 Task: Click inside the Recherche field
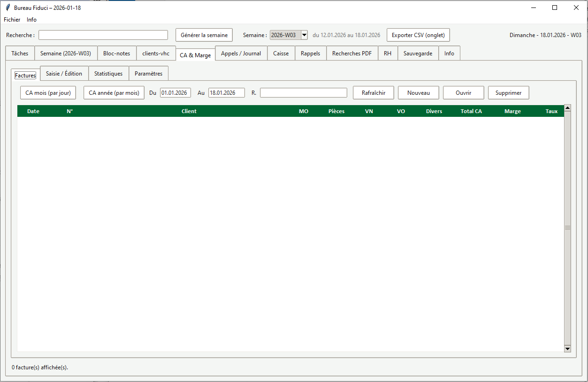[x=103, y=35]
